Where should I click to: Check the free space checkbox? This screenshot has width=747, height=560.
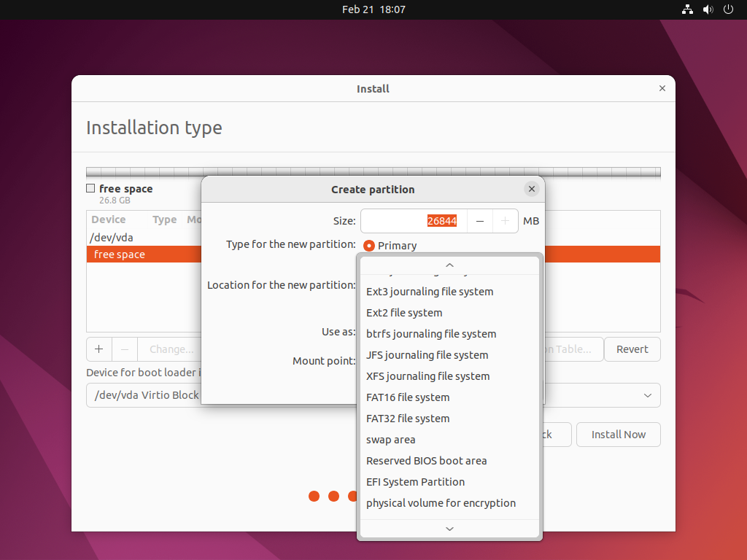(90, 187)
